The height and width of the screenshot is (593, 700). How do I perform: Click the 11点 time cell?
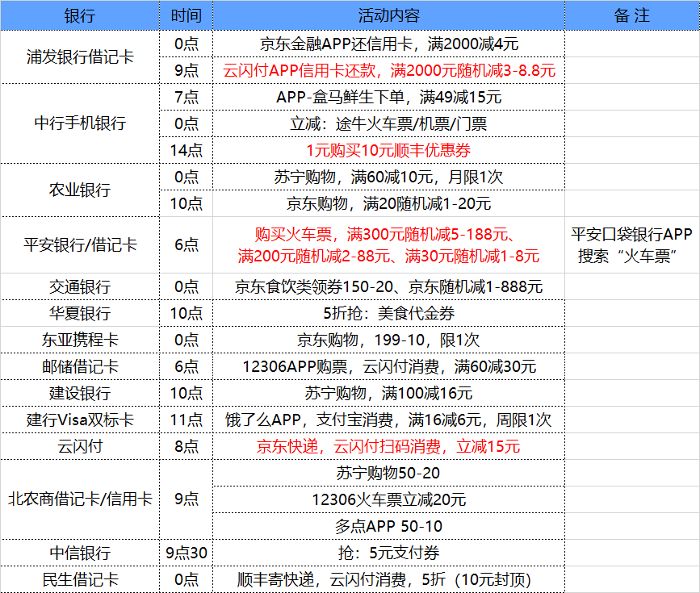pyautogui.click(x=187, y=420)
